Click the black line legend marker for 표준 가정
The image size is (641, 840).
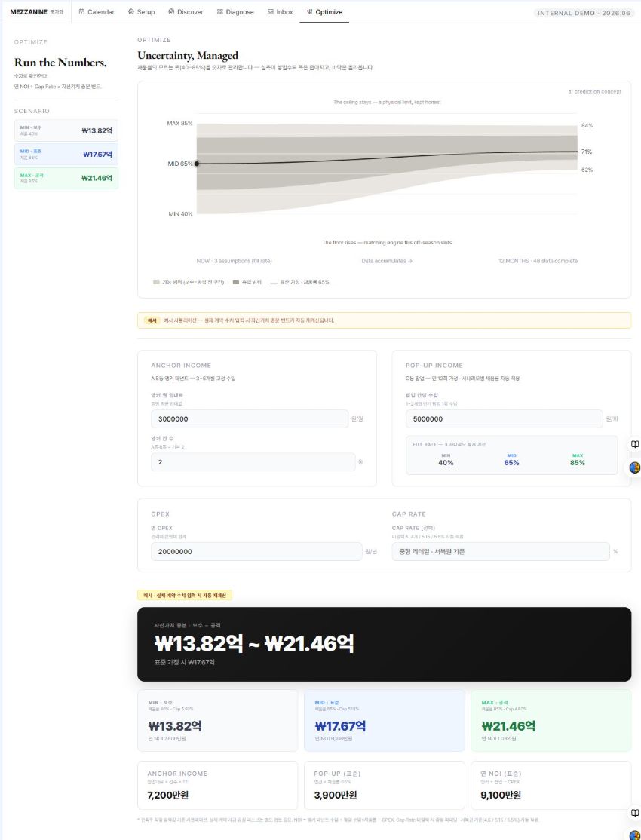(x=274, y=282)
